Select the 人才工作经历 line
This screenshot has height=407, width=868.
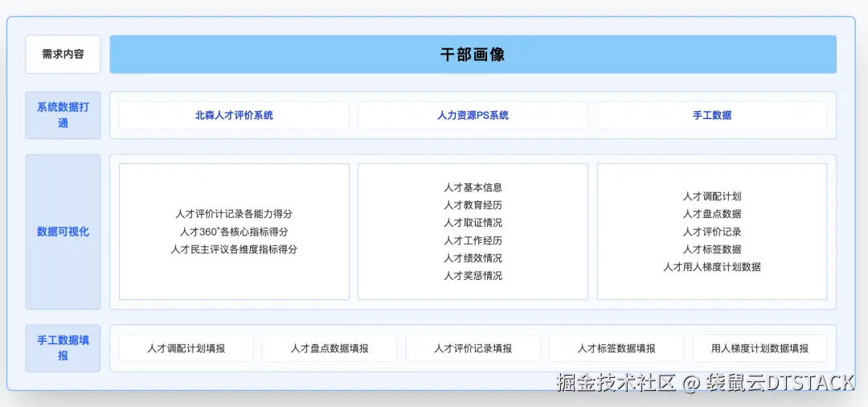point(473,240)
